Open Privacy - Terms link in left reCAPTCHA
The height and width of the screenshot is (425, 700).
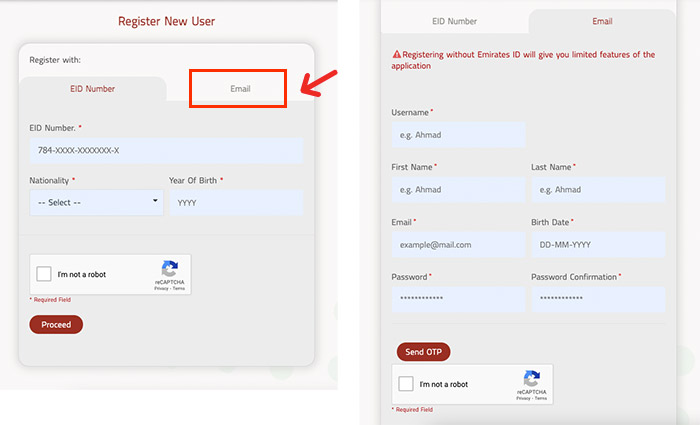(x=170, y=288)
